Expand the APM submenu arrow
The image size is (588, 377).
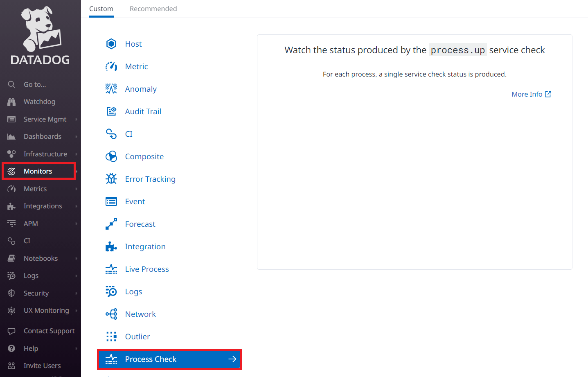[76, 223]
